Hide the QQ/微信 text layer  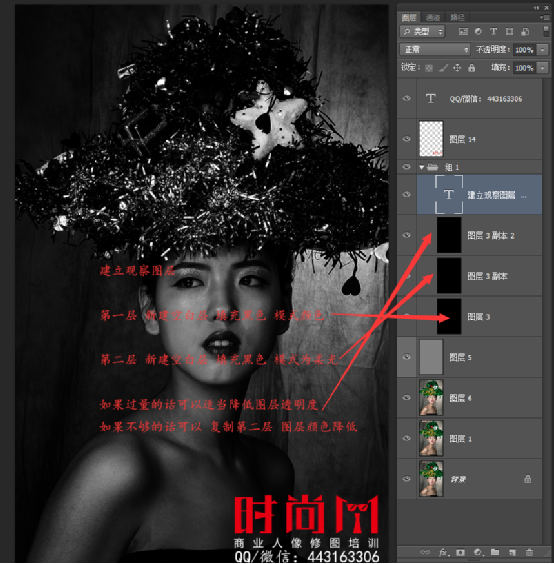[x=407, y=98]
